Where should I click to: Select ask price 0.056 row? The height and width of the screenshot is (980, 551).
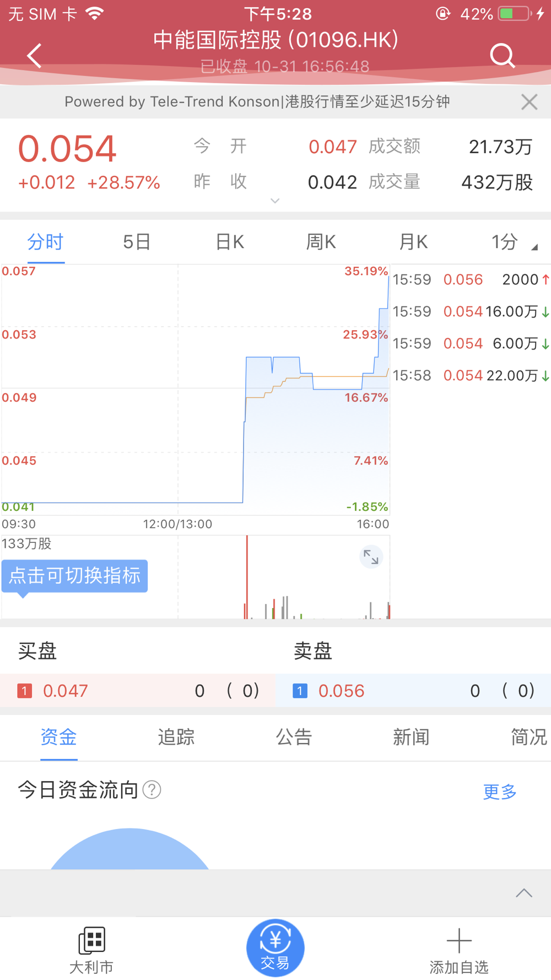413,691
